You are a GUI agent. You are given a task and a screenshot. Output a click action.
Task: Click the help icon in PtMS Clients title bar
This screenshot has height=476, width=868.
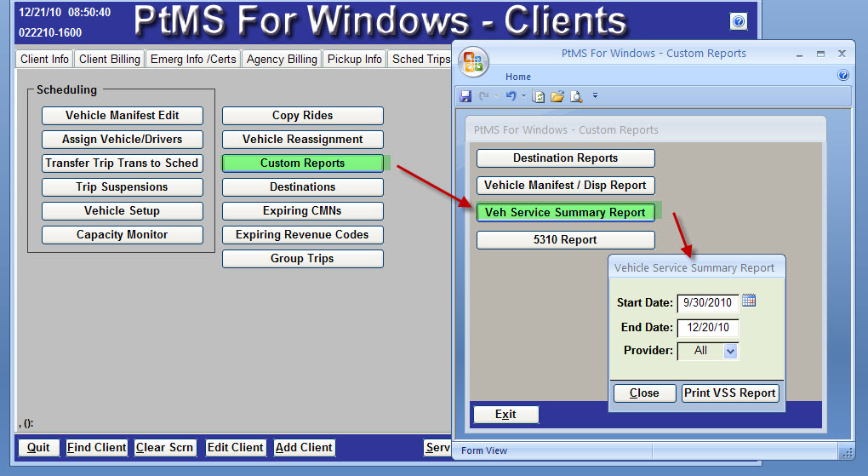[739, 21]
